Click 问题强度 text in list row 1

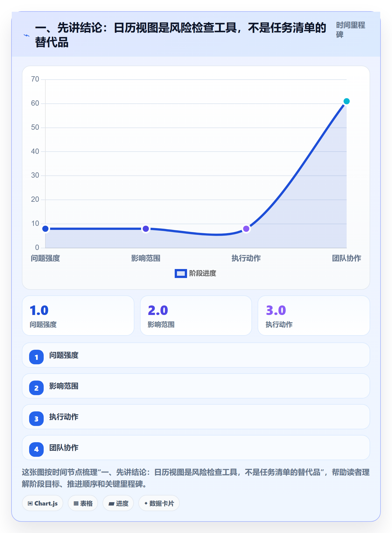(x=64, y=355)
